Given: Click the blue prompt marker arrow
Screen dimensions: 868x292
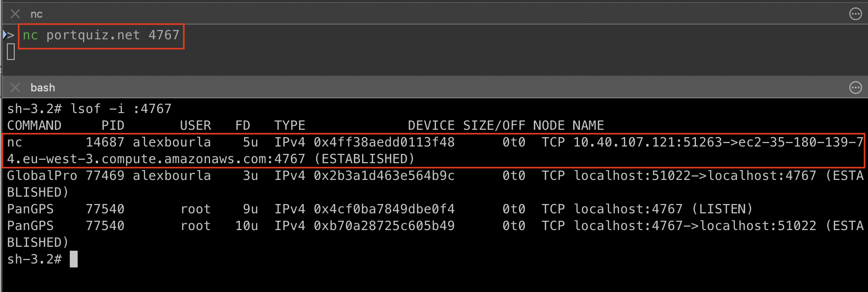Looking at the screenshot, I should tap(5, 35).
